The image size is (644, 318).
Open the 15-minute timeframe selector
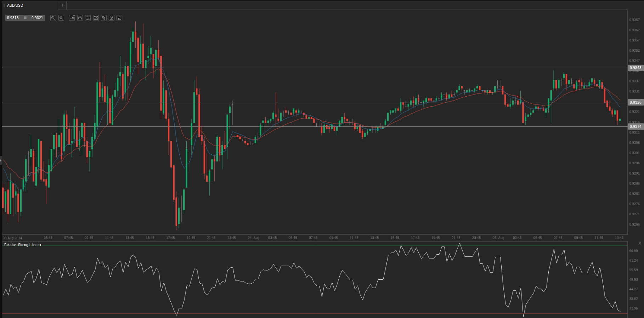click(72, 18)
